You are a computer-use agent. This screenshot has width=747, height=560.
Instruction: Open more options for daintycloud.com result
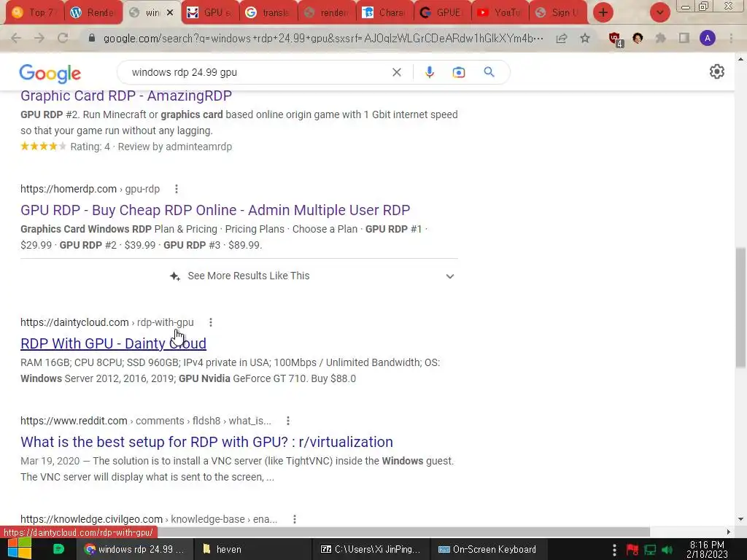(211, 322)
